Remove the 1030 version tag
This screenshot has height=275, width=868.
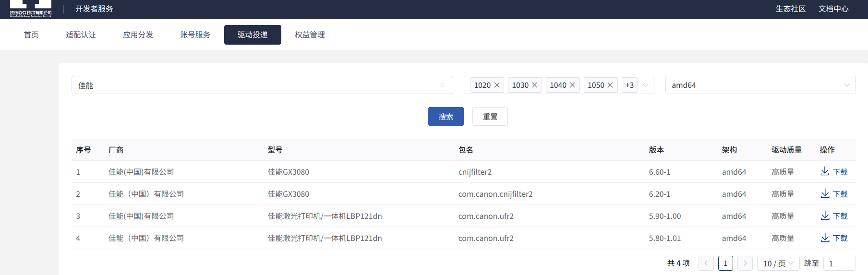534,85
